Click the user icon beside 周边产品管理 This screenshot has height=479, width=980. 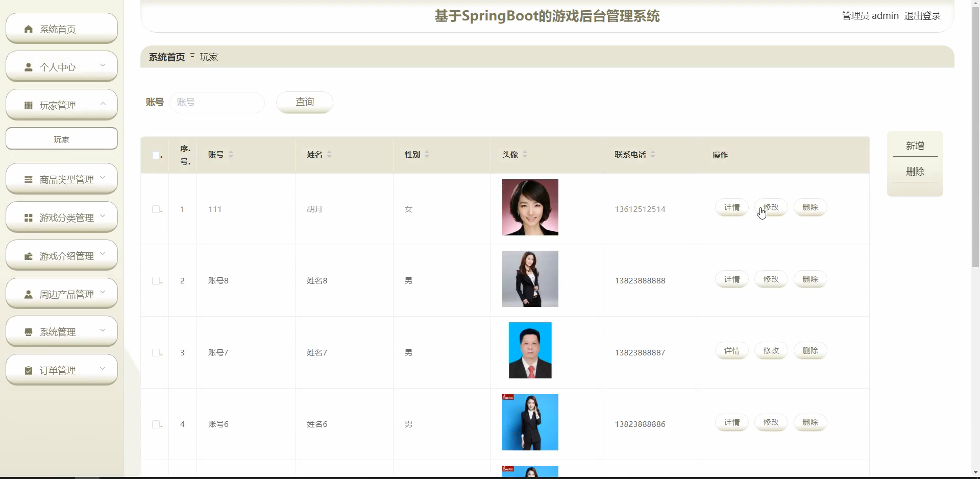[29, 294]
